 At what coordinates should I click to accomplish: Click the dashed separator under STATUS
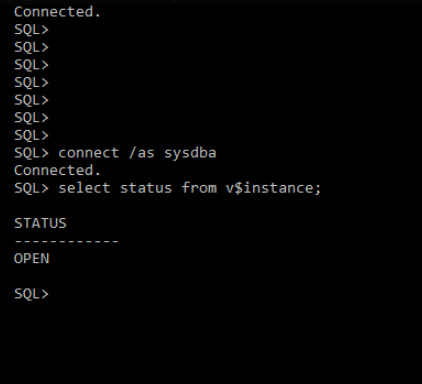66,241
